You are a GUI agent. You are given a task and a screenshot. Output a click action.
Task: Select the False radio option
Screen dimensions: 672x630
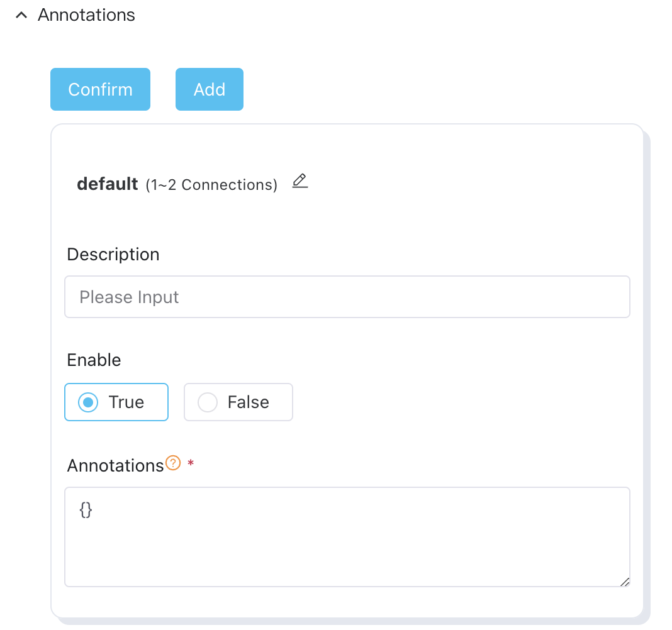pos(238,402)
